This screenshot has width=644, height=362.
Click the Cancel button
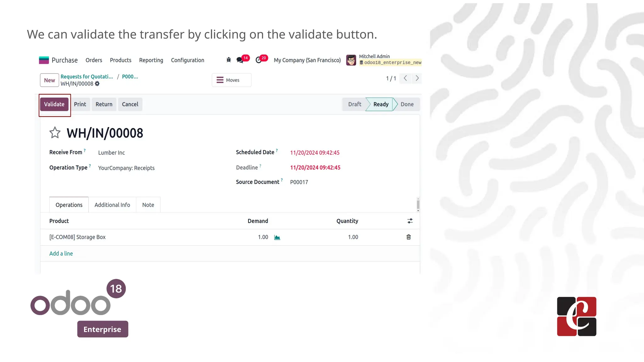tap(130, 104)
